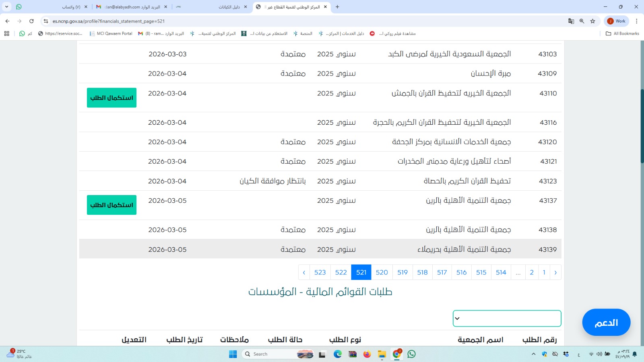Click the left chevron next to page 523
This screenshot has height=362, width=644.
(x=304, y=272)
